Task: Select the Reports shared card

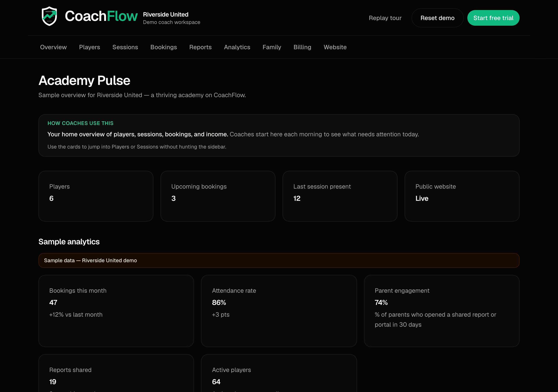Action: tap(116, 373)
